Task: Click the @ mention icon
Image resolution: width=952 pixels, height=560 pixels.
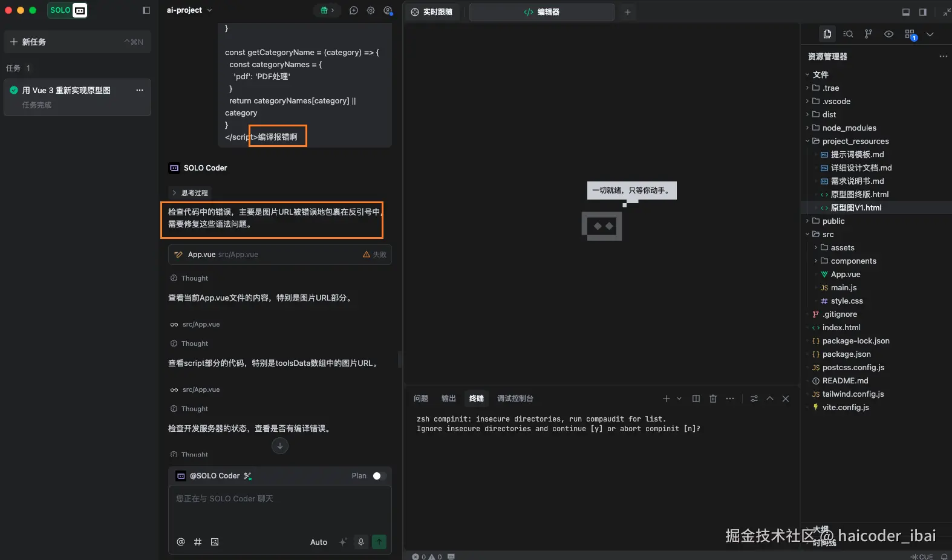Action: (x=180, y=542)
